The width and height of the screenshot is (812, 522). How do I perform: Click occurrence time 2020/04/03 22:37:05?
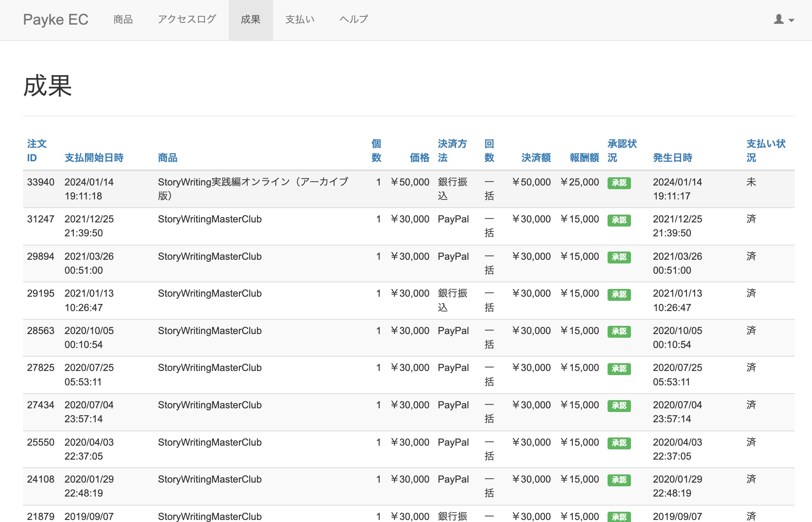[677, 449]
